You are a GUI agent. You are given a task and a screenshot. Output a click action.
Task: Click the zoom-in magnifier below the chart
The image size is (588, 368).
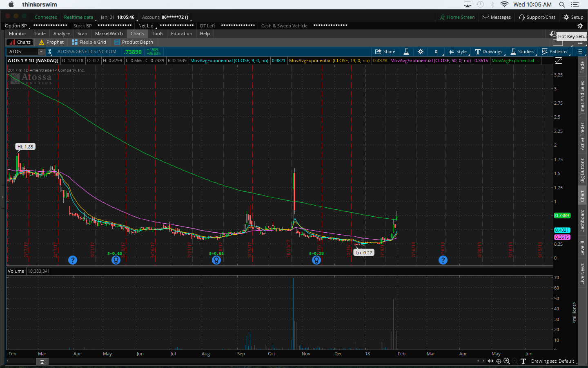point(507,361)
